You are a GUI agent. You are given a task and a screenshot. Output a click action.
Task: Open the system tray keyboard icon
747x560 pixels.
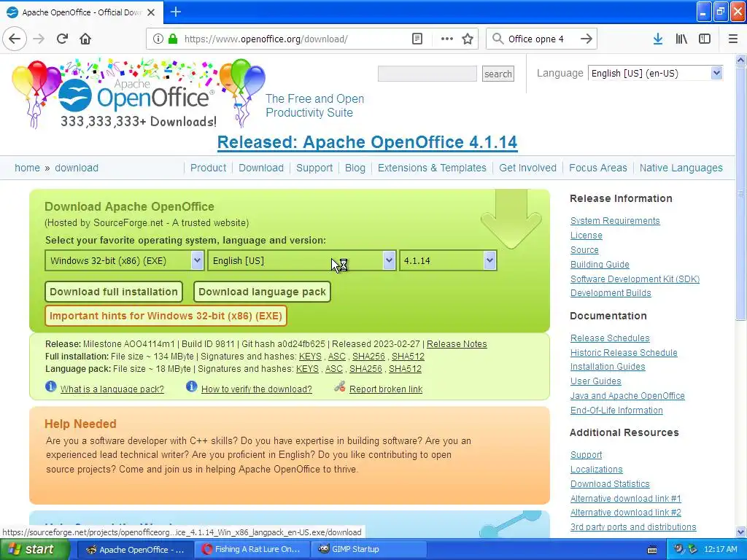tap(652, 550)
